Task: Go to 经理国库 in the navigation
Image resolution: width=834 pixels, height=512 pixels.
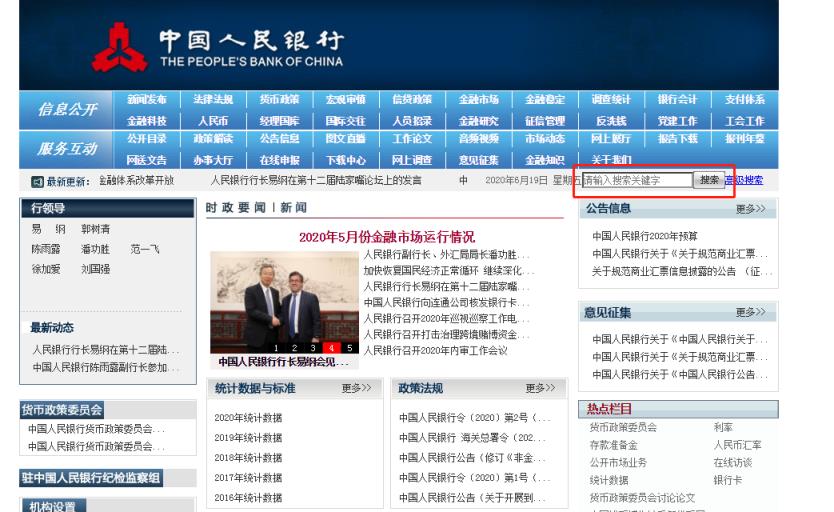Action: 279,121
